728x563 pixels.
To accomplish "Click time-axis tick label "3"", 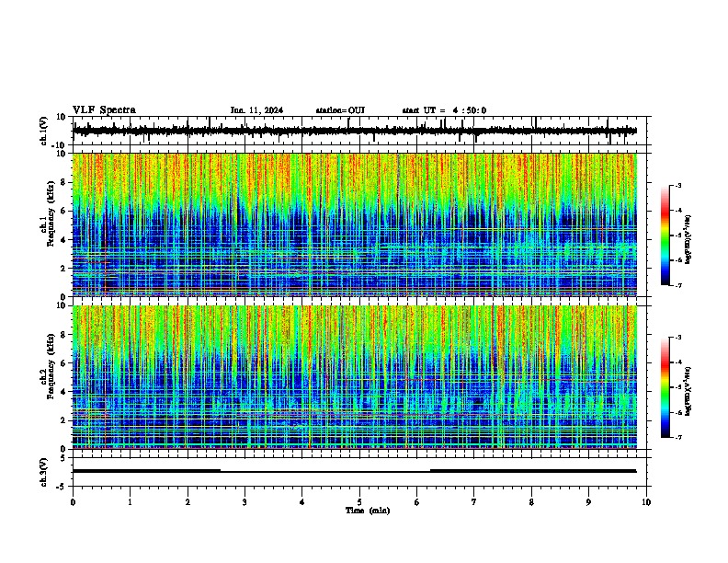I will pyautogui.click(x=245, y=502).
